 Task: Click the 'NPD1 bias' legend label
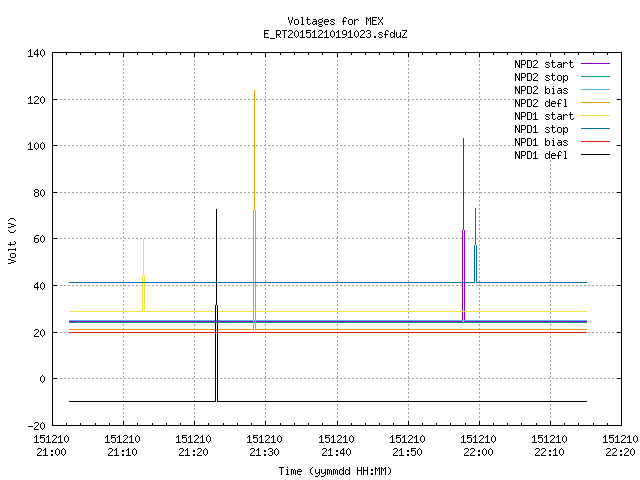pyautogui.click(x=541, y=142)
